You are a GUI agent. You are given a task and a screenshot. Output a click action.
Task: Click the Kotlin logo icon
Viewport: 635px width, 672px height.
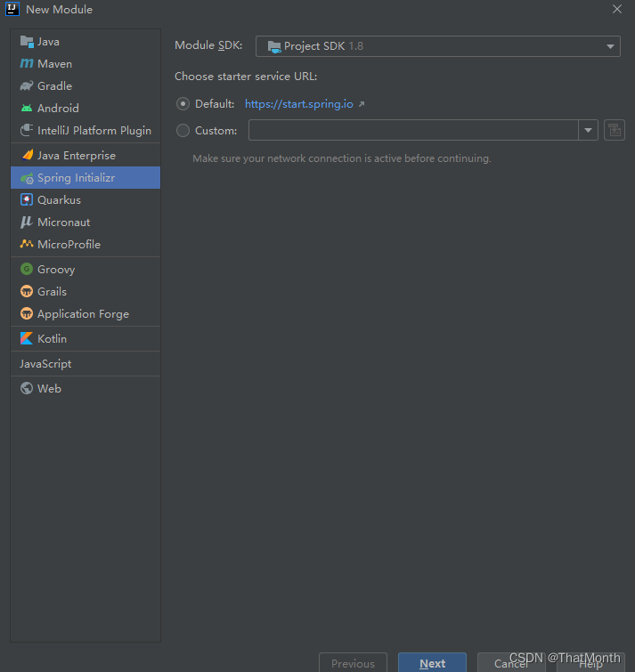click(27, 338)
